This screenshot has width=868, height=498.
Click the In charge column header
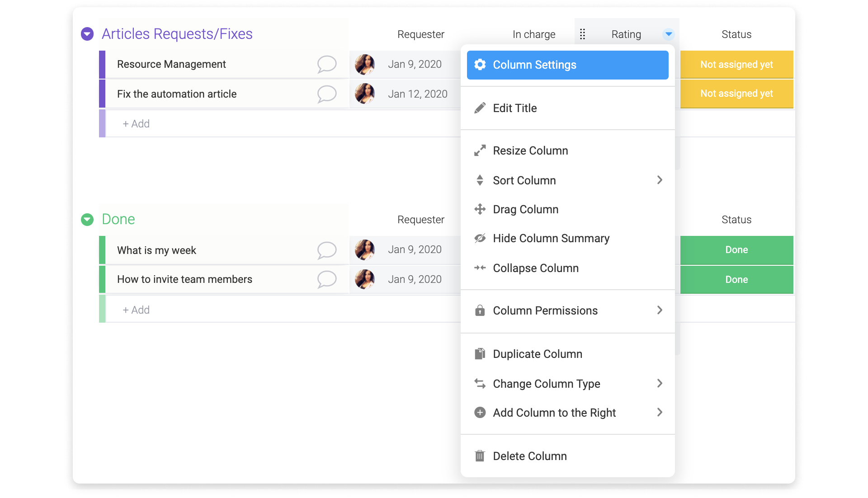tap(534, 34)
